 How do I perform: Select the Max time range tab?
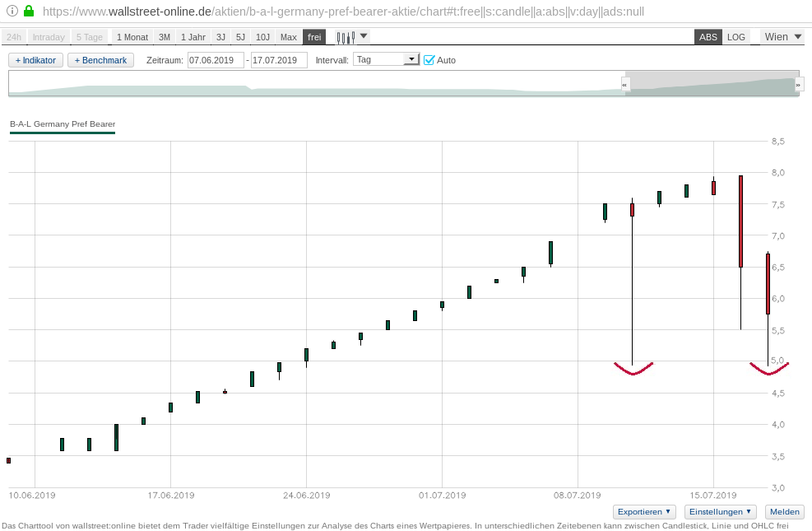click(288, 37)
